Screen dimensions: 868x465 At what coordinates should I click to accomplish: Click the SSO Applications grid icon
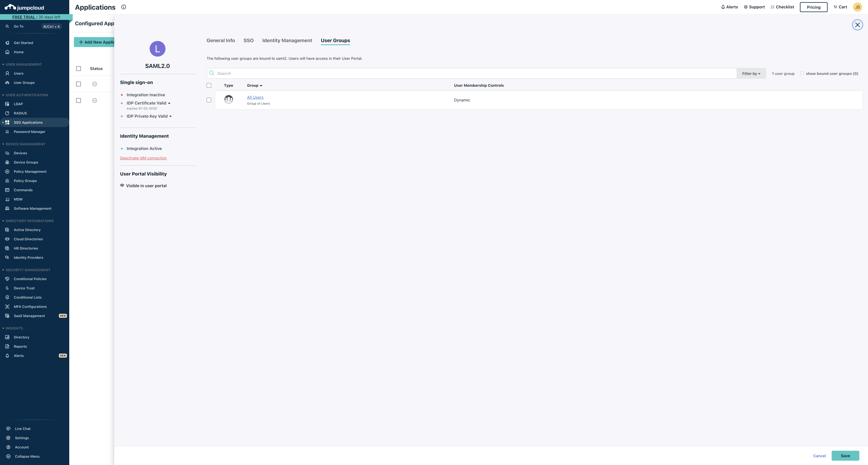click(7, 122)
